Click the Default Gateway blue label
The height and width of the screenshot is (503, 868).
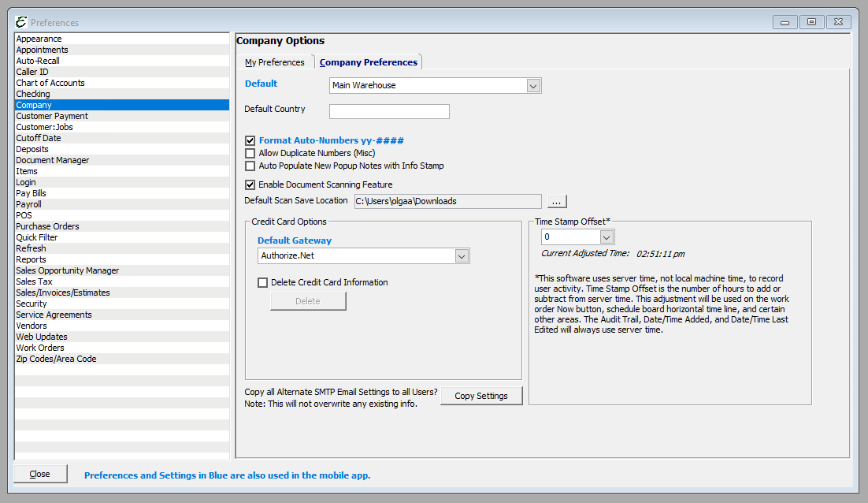[x=295, y=240]
